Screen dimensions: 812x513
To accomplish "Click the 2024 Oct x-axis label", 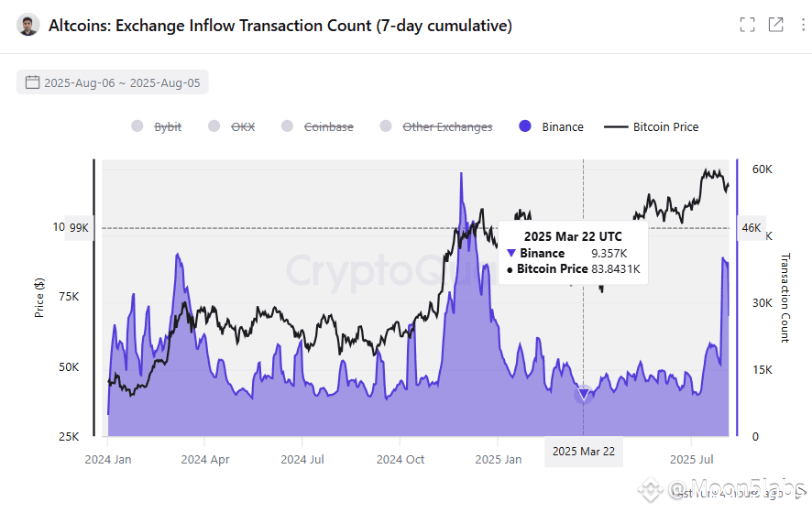I will click(400, 459).
